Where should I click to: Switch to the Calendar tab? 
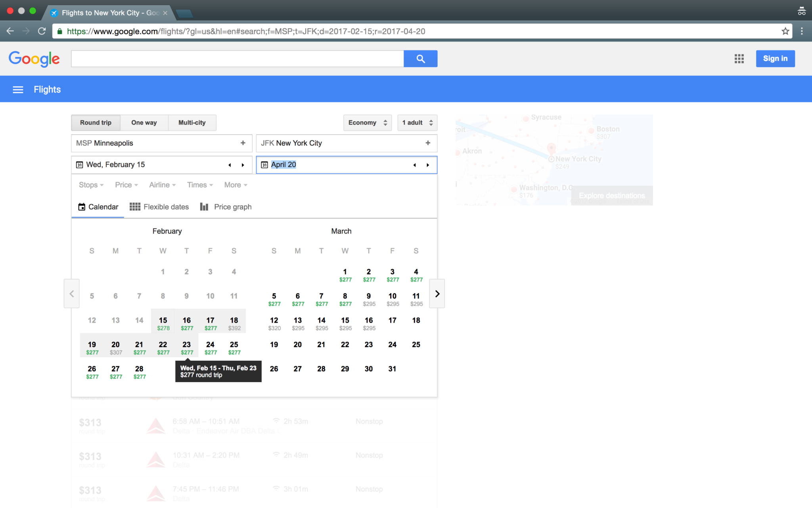[x=98, y=207]
